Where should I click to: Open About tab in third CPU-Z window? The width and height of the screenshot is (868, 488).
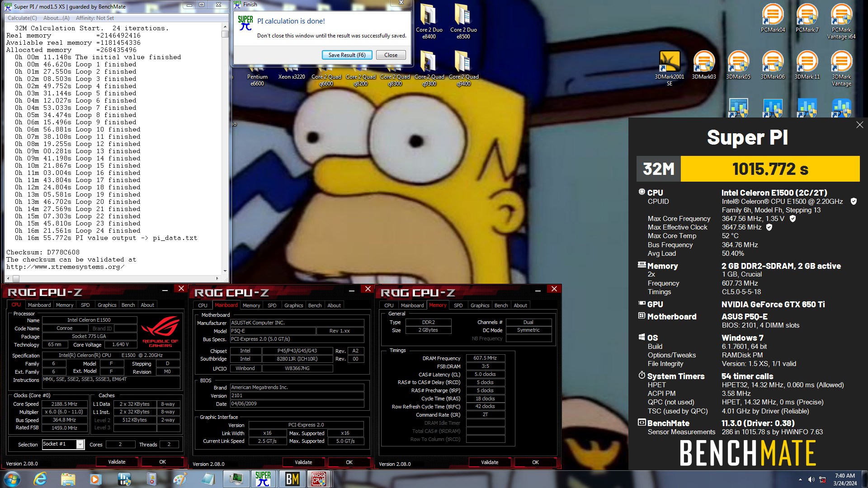(x=520, y=305)
